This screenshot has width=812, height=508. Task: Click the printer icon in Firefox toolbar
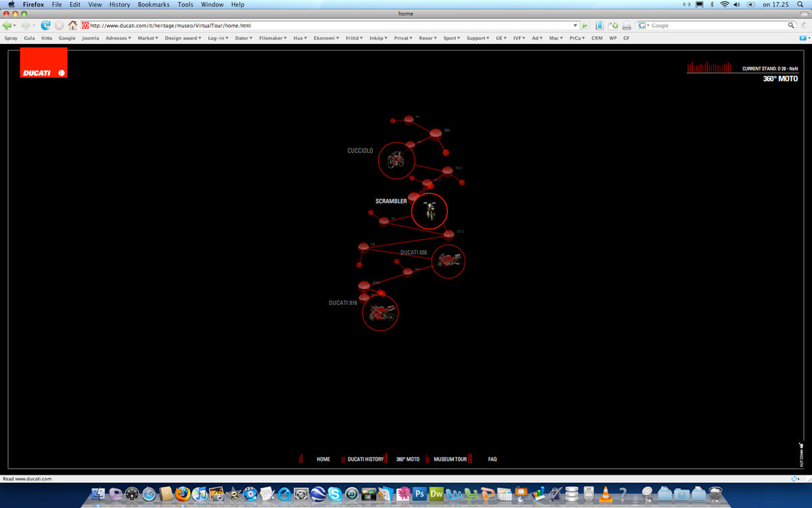(627, 26)
